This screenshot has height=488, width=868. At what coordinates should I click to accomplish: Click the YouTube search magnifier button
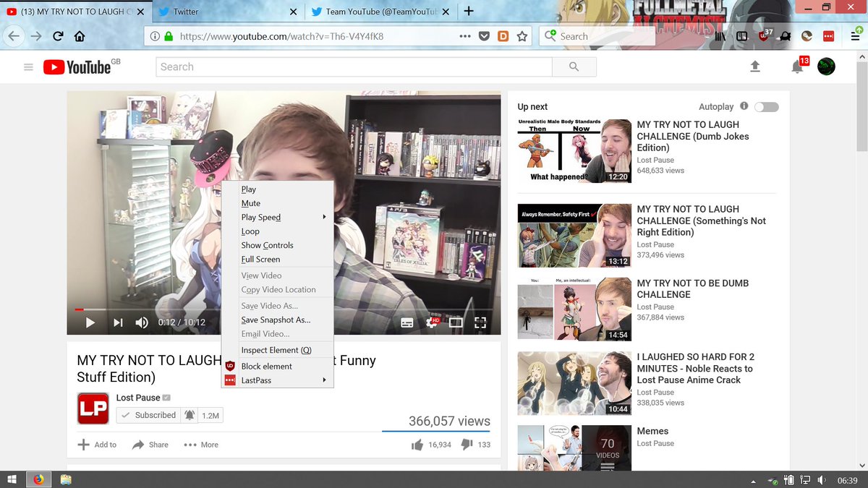574,67
